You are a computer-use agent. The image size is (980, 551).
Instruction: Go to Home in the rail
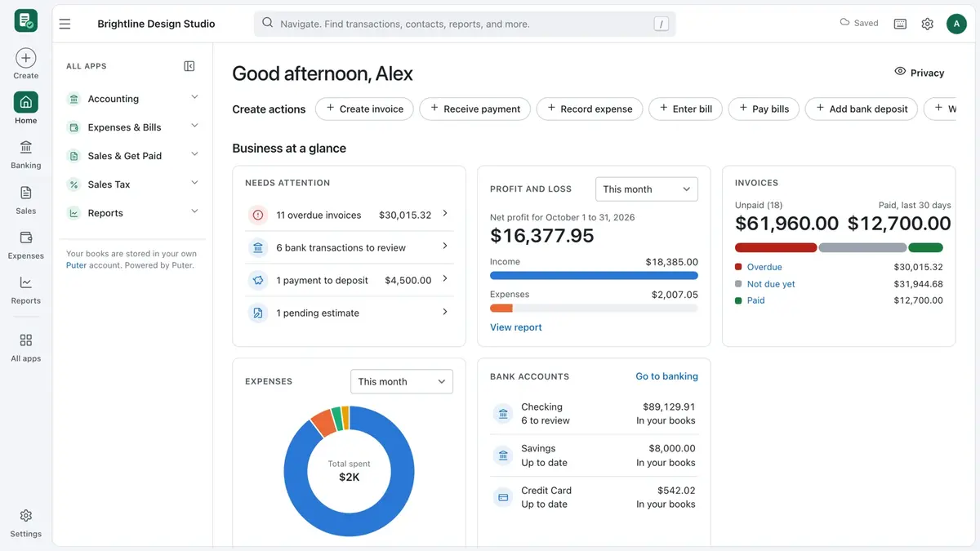tap(25, 109)
